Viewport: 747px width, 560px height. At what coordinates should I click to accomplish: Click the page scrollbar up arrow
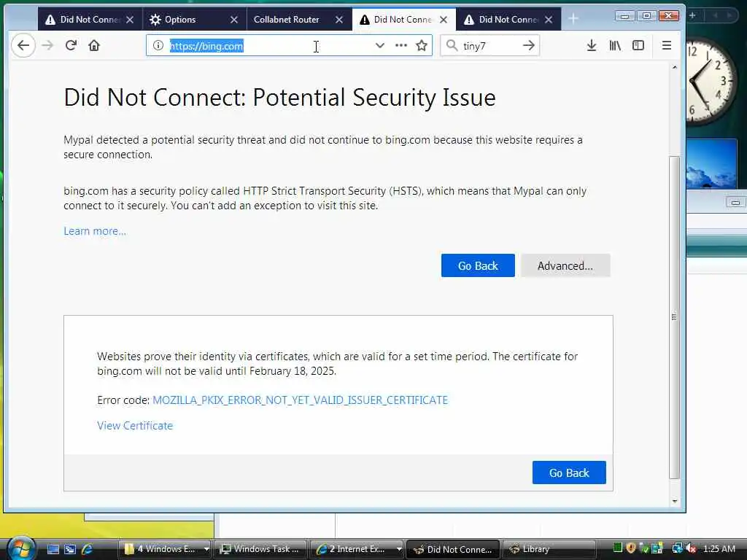point(674,68)
